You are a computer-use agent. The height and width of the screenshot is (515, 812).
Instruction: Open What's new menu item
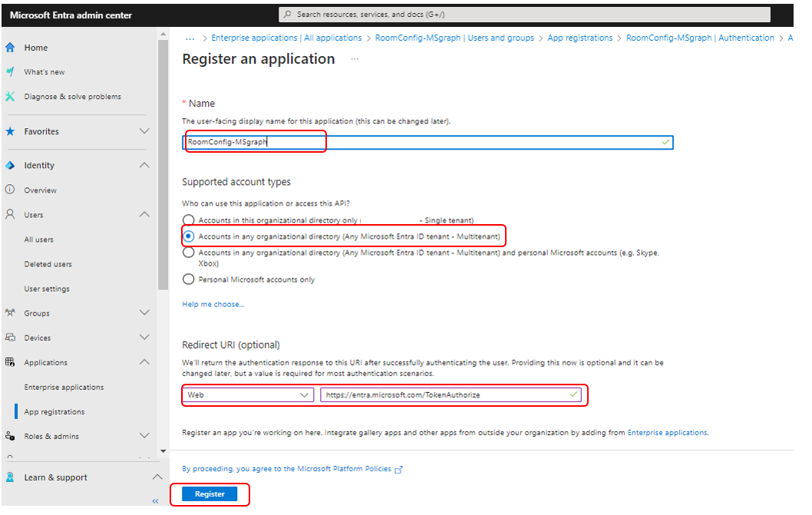pos(45,72)
